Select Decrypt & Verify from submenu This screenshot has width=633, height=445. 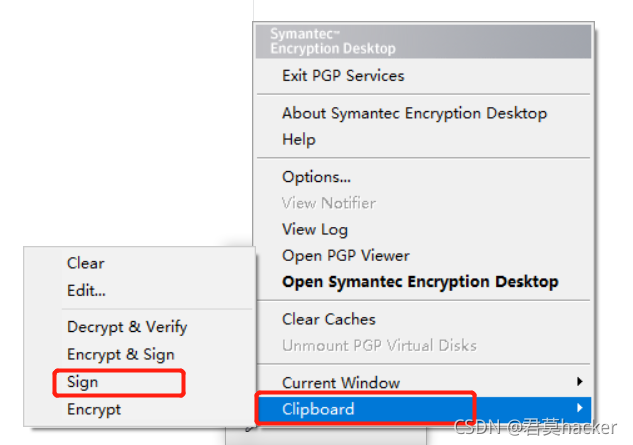[139, 327]
